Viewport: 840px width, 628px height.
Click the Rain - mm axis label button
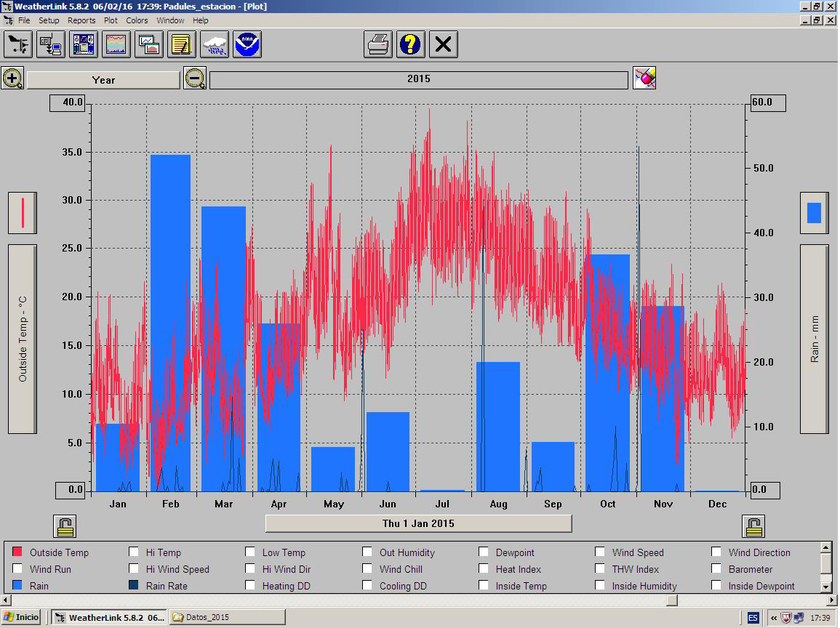tap(815, 339)
